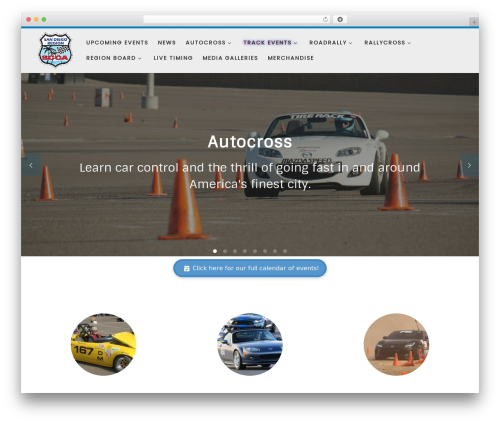
Task: Select the sixth slider pagination dot
Action: pos(265,251)
